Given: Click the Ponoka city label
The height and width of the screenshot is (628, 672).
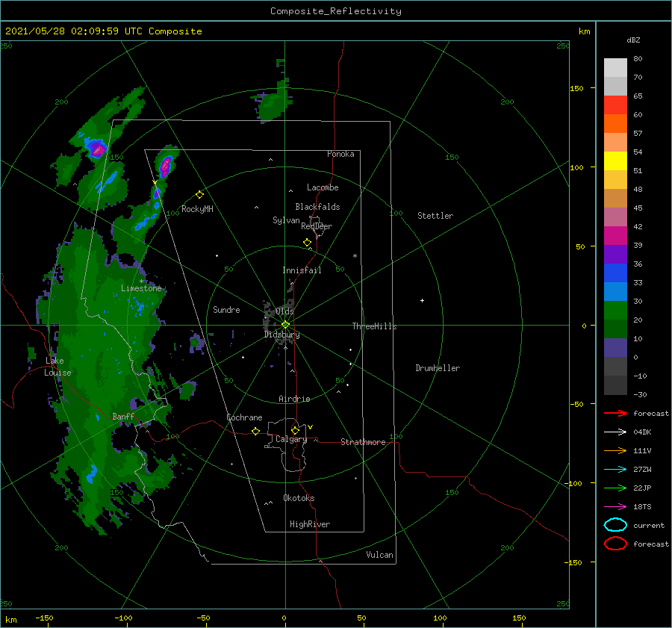Looking at the screenshot, I should (340, 154).
